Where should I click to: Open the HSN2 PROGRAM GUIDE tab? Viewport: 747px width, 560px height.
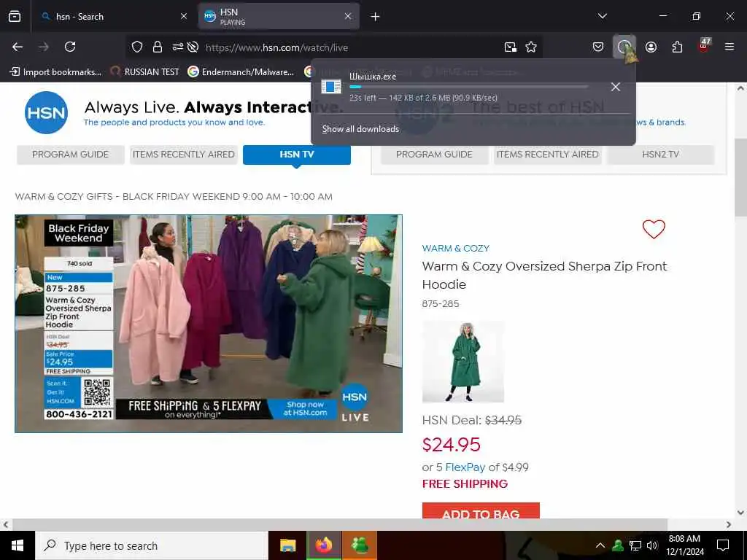click(435, 155)
